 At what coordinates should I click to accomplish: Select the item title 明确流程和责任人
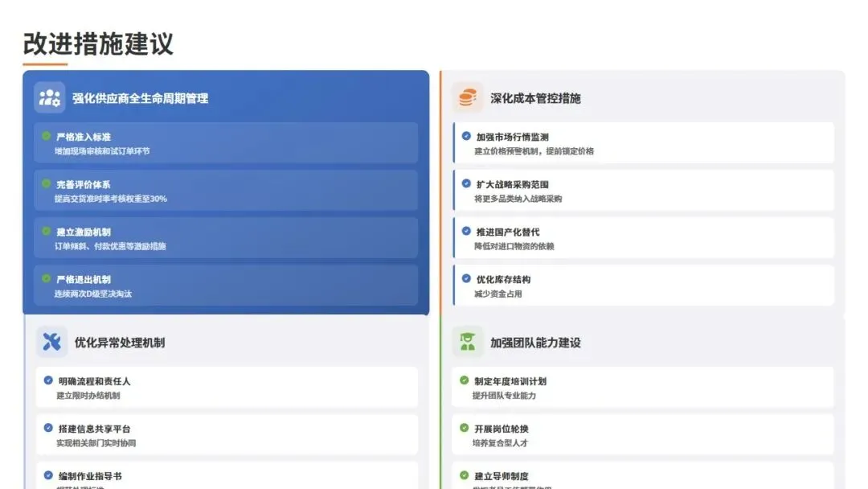tap(95, 381)
